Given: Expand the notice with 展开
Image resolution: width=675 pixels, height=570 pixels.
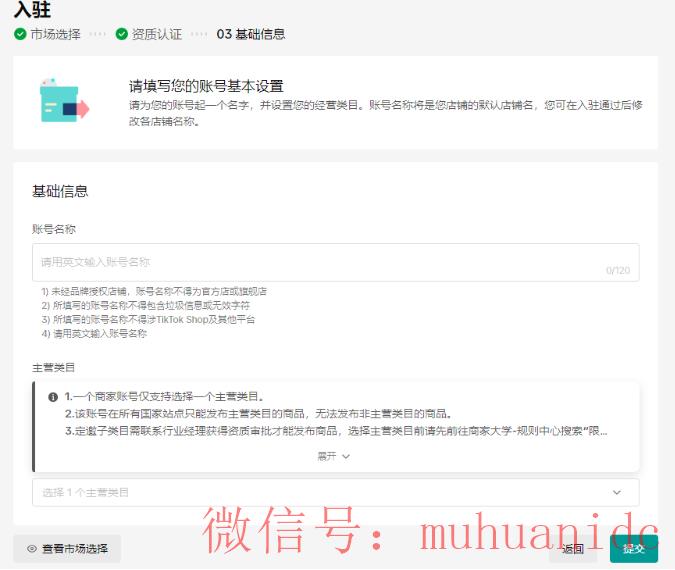Looking at the screenshot, I should click(333, 456).
